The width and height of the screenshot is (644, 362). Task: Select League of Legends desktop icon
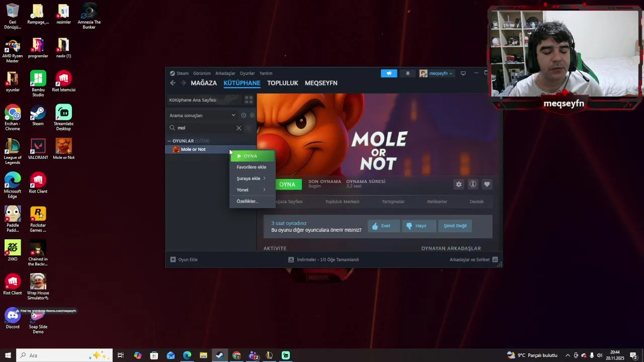13,151
